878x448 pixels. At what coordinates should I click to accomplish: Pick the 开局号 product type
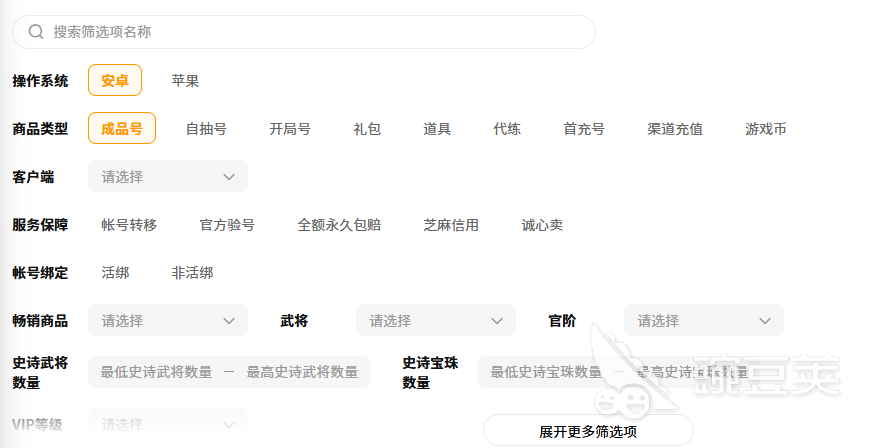[290, 129]
